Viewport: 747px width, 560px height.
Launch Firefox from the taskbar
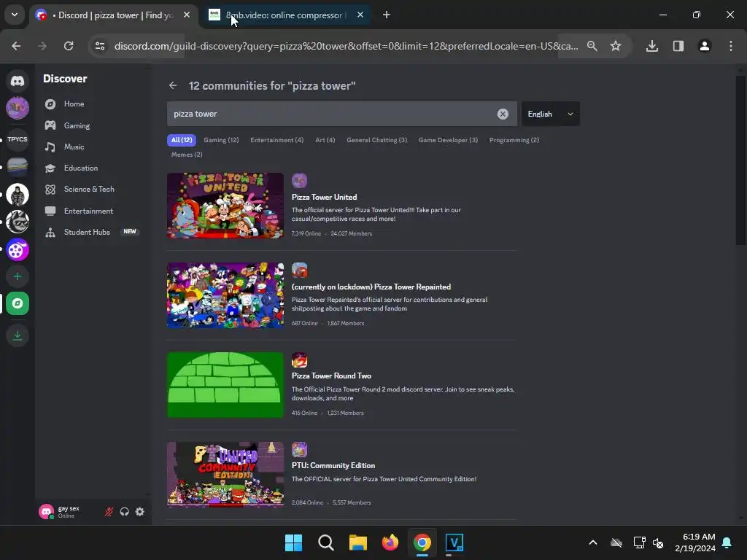click(390, 542)
